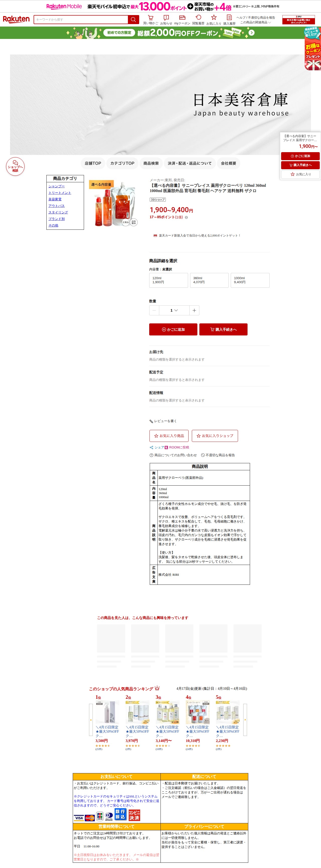Image resolution: width=321 pixels, height=868 pixels.
Task: Select the 360ml 4,070円 size option
Action: (209, 280)
